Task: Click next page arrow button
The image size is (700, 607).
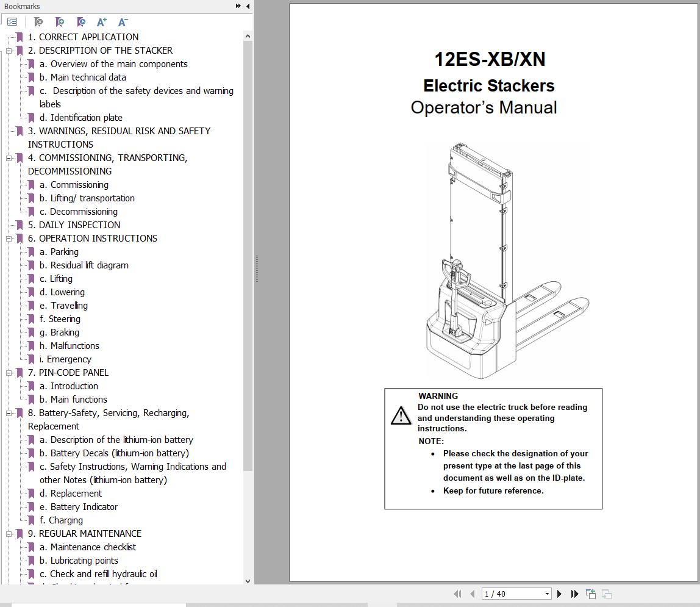Action: 560,593
